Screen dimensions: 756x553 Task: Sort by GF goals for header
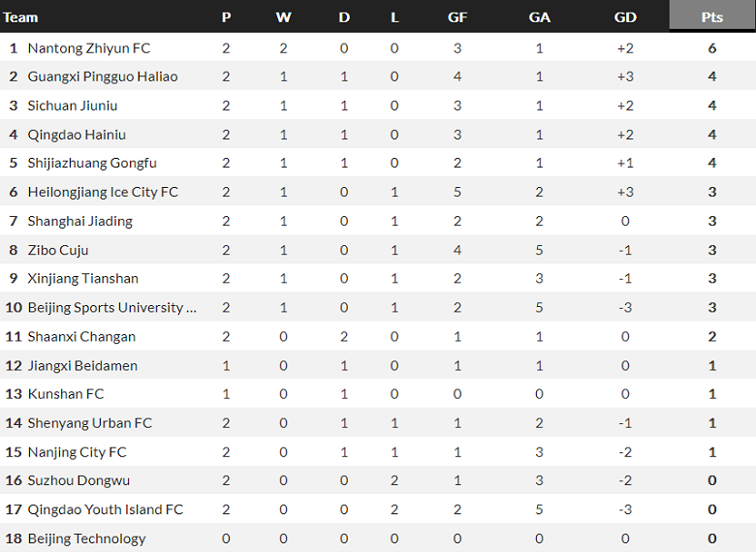[457, 16]
